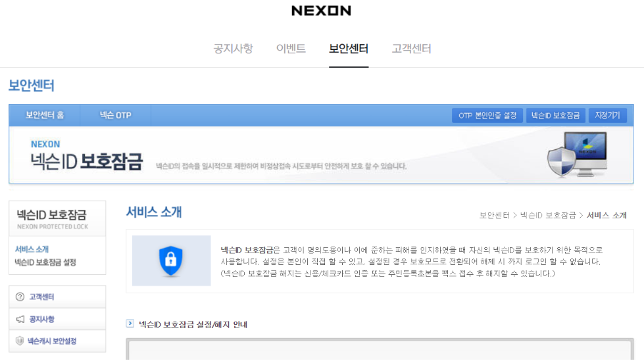Open the 이벤트 top navigation tab
This screenshot has height=363, width=644.
(291, 49)
